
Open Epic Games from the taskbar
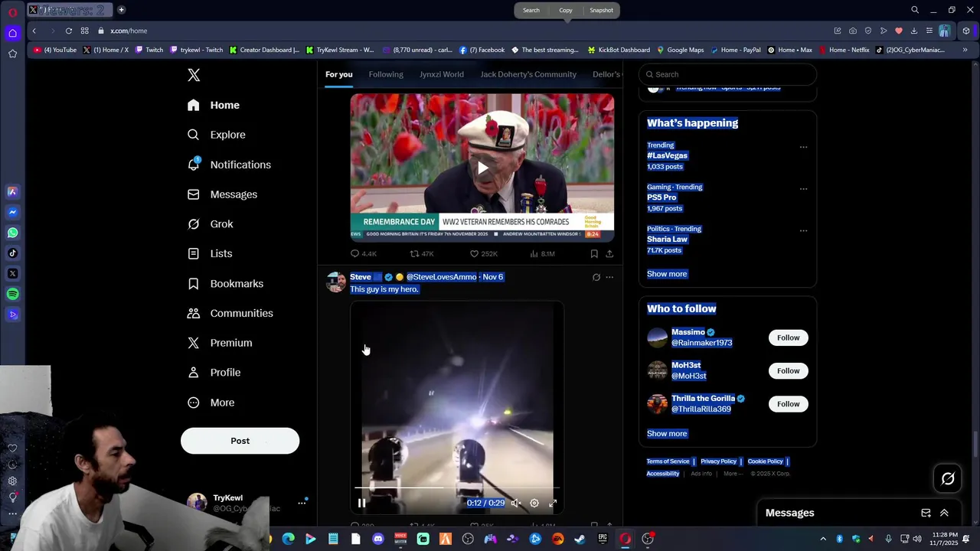click(x=603, y=539)
